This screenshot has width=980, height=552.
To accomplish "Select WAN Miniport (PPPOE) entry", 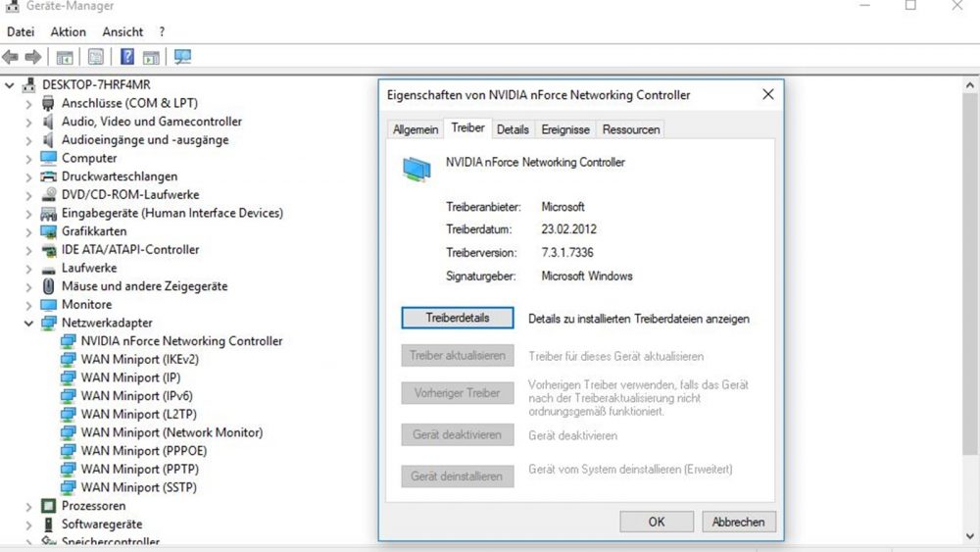I will (x=144, y=451).
